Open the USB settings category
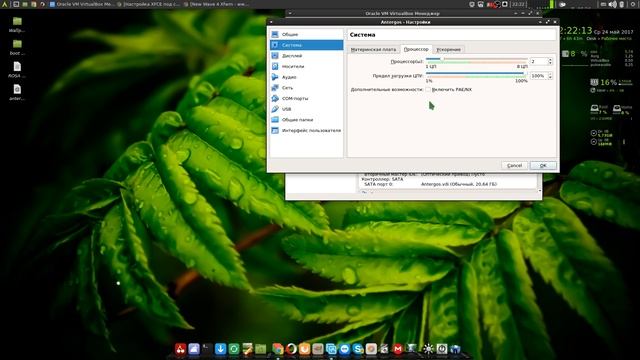 pos(306,109)
